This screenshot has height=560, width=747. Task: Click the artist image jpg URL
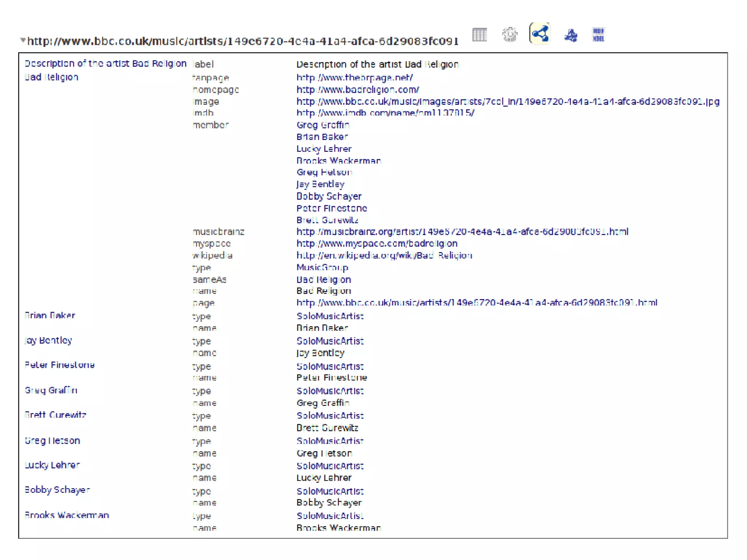click(x=508, y=101)
